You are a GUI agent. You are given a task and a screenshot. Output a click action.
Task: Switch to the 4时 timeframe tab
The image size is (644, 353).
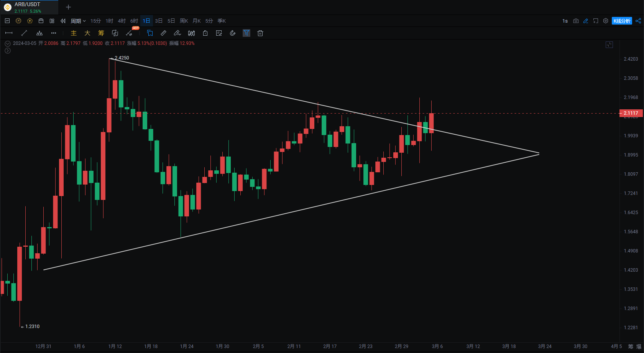pyautogui.click(x=122, y=21)
